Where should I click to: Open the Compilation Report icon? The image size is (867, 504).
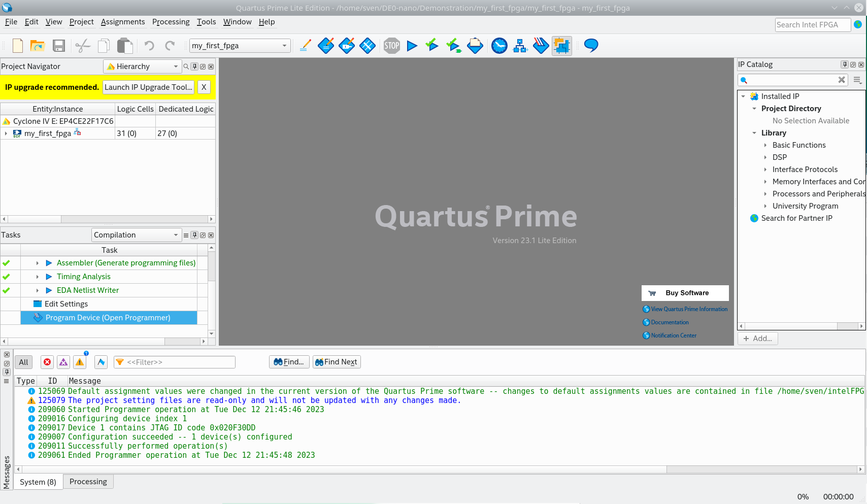coord(475,46)
